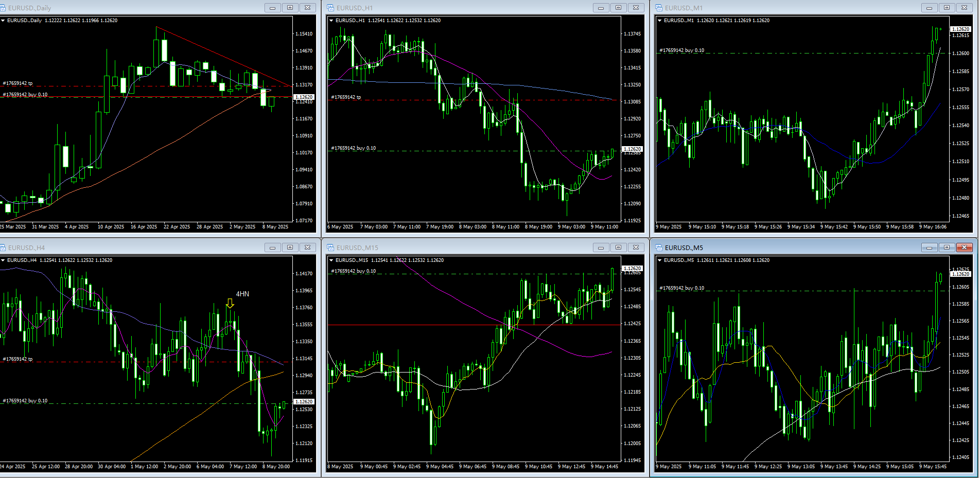Restore the EURUSD.,M15 chart window
This screenshot has height=478, width=980.
click(619, 247)
